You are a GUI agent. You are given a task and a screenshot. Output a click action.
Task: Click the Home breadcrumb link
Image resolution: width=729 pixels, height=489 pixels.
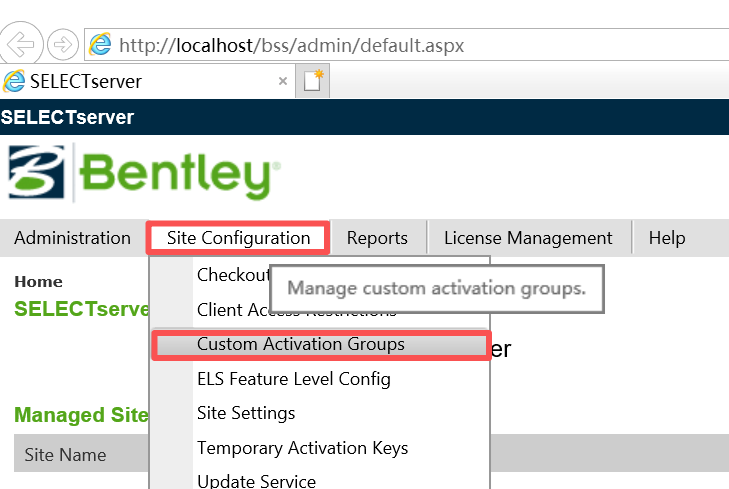coord(38,282)
